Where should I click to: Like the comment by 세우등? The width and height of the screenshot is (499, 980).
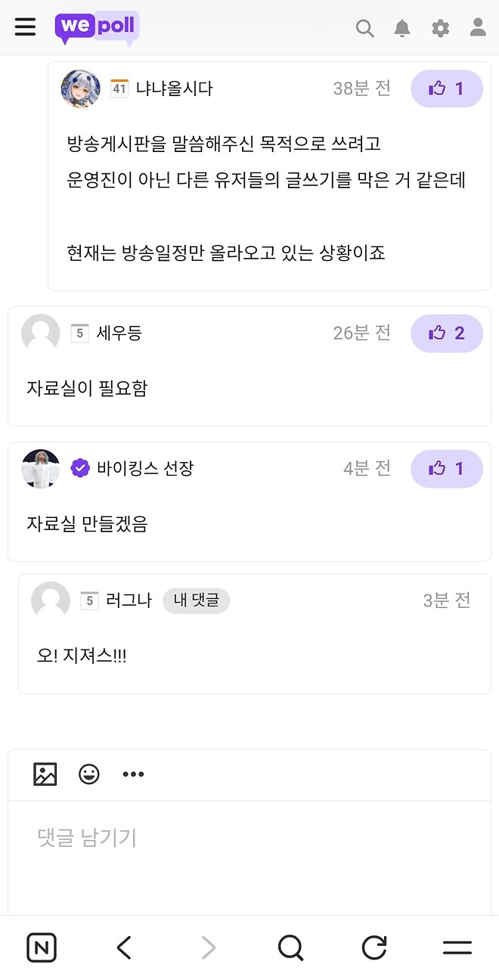tap(447, 333)
